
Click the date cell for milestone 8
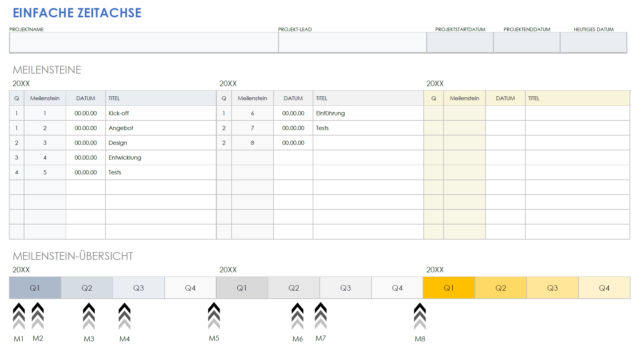click(x=293, y=143)
